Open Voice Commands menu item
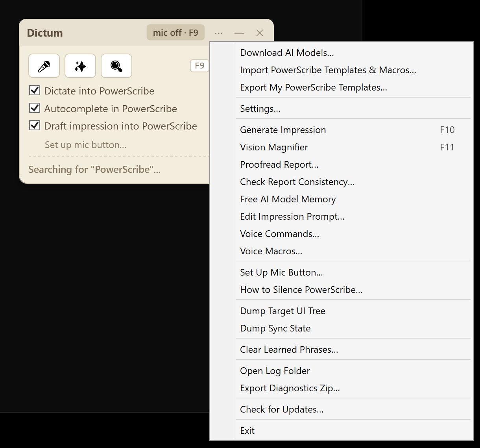The image size is (480, 448). click(353, 234)
